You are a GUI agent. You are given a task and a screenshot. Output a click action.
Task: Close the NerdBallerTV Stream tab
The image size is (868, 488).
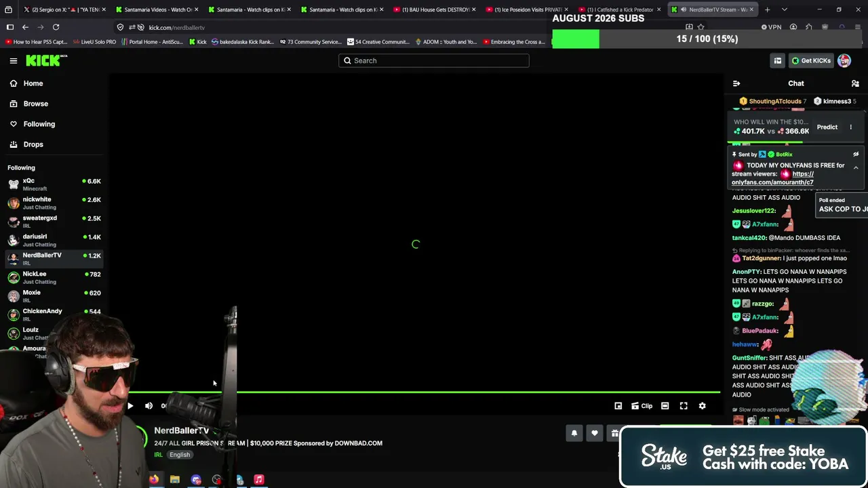tap(751, 9)
